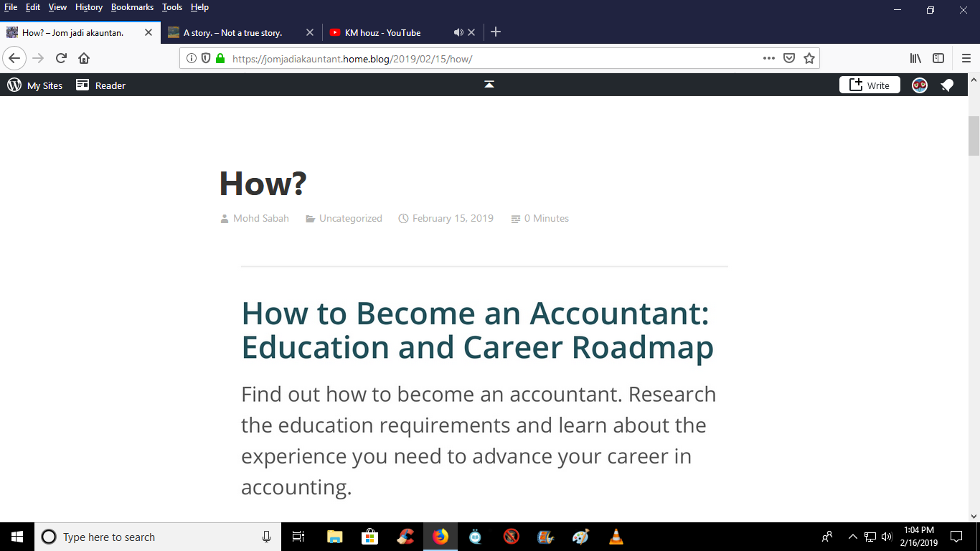The height and width of the screenshot is (551, 980).
Task: Open VLC media player from taskbar
Action: click(616, 537)
